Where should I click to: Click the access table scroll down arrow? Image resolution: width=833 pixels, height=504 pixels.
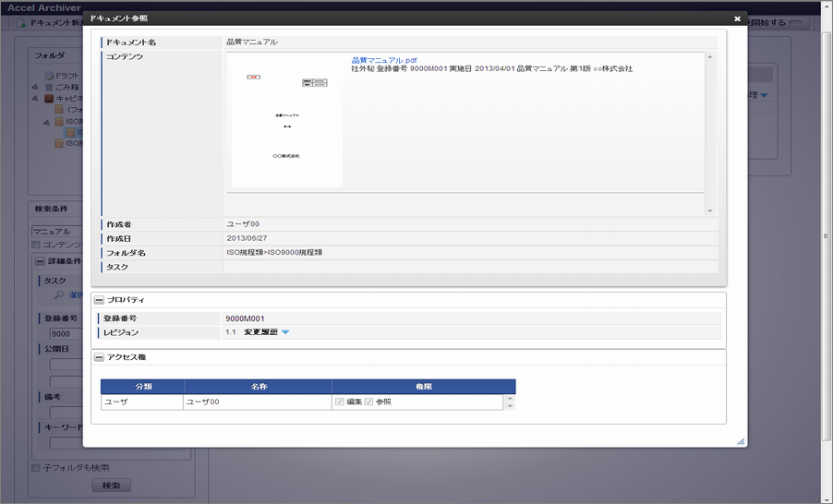[x=510, y=406]
